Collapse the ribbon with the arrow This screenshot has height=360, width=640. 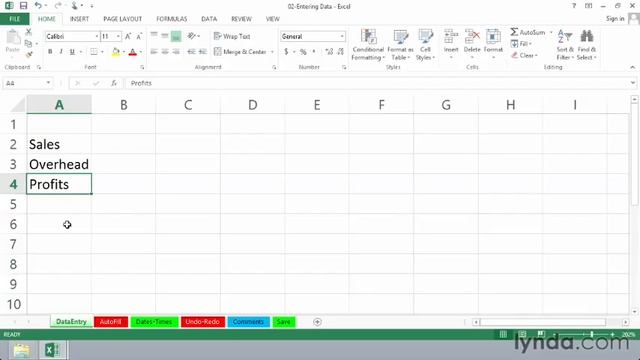(x=632, y=67)
